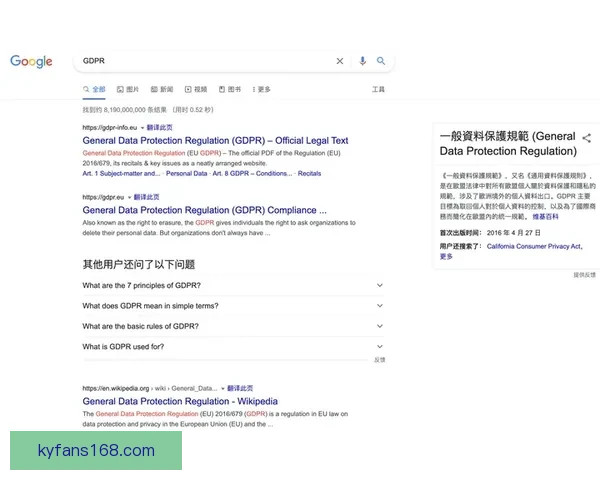Open General Data Protection Regulation - Wikipedia
Image resolution: width=600 pixels, height=480 pixels.
180,401
